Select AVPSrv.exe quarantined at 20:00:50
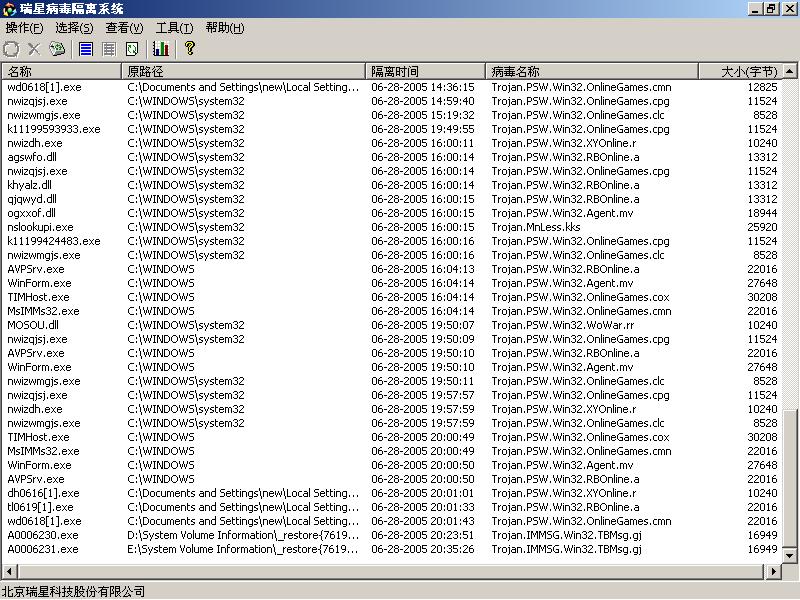Image resolution: width=800 pixels, height=600 pixels. [x=392, y=479]
